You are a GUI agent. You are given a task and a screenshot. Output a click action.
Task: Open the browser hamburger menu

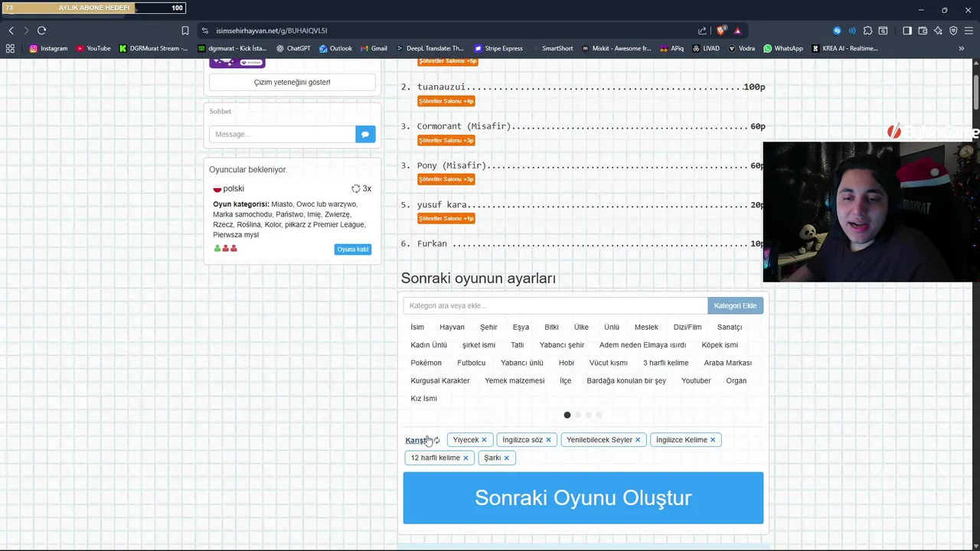[x=969, y=31]
